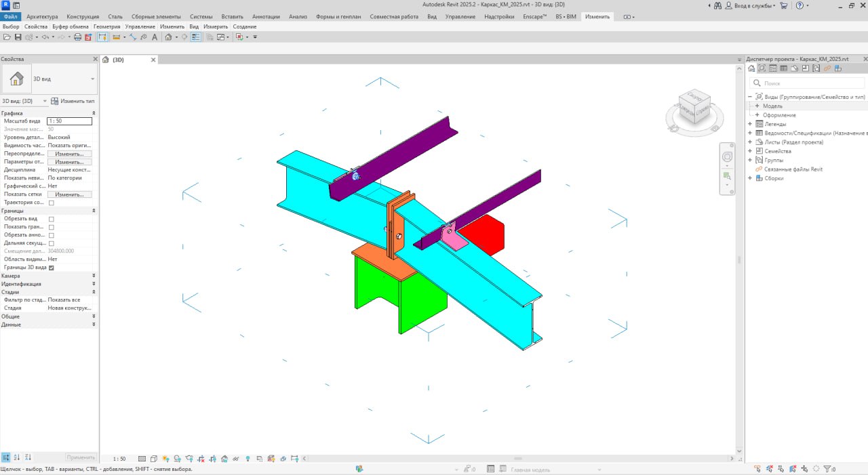
Task: Click the Save icon in Quick Access Toolbar
Action: coord(18,37)
